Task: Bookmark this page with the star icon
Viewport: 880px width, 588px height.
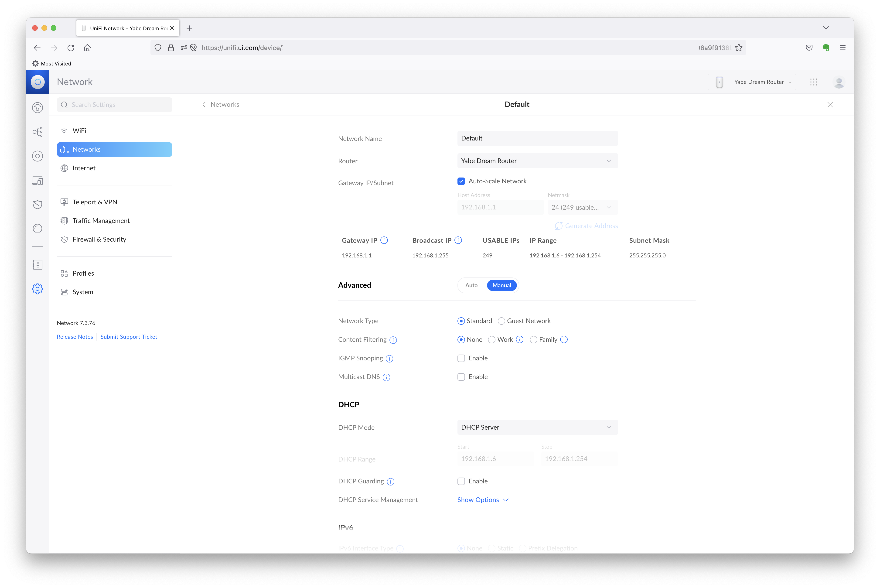Action: (739, 48)
